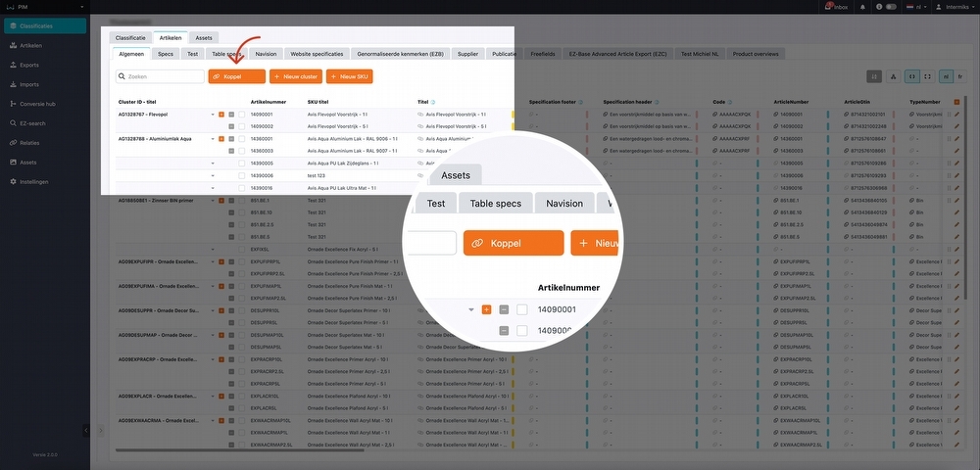Tick the checkbox for article 14360003

coord(241,151)
